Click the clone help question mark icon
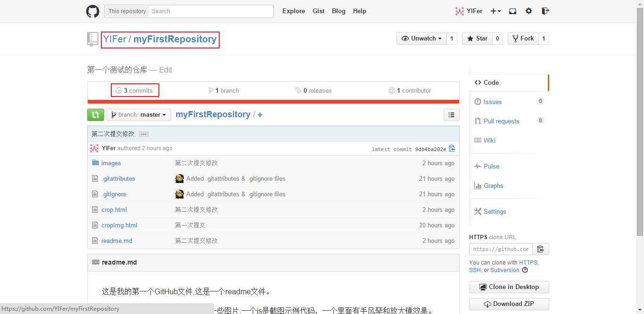This screenshot has width=644, height=314. 525,270
